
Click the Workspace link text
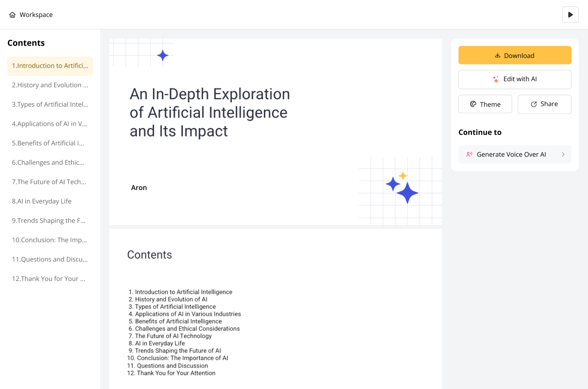point(36,15)
